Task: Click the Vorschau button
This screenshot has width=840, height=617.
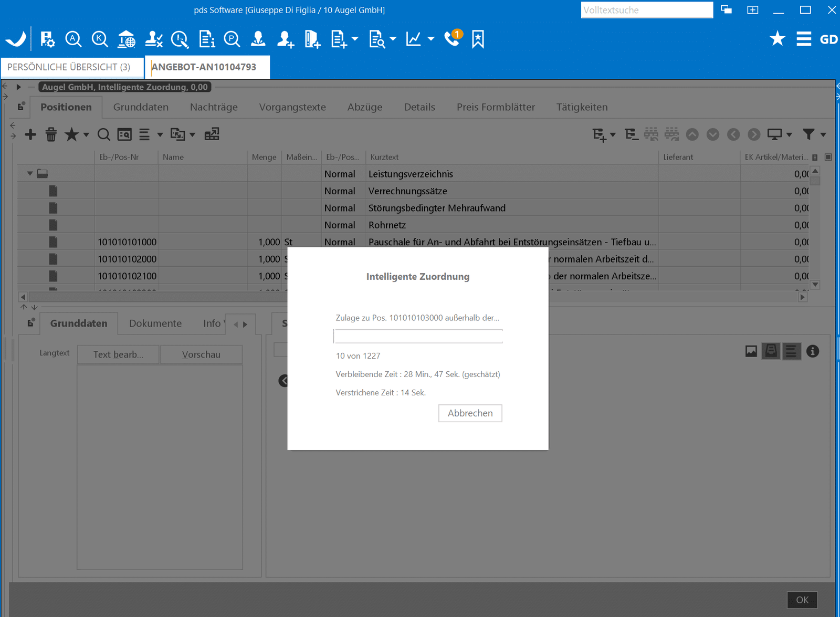Action: click(201, 354)
